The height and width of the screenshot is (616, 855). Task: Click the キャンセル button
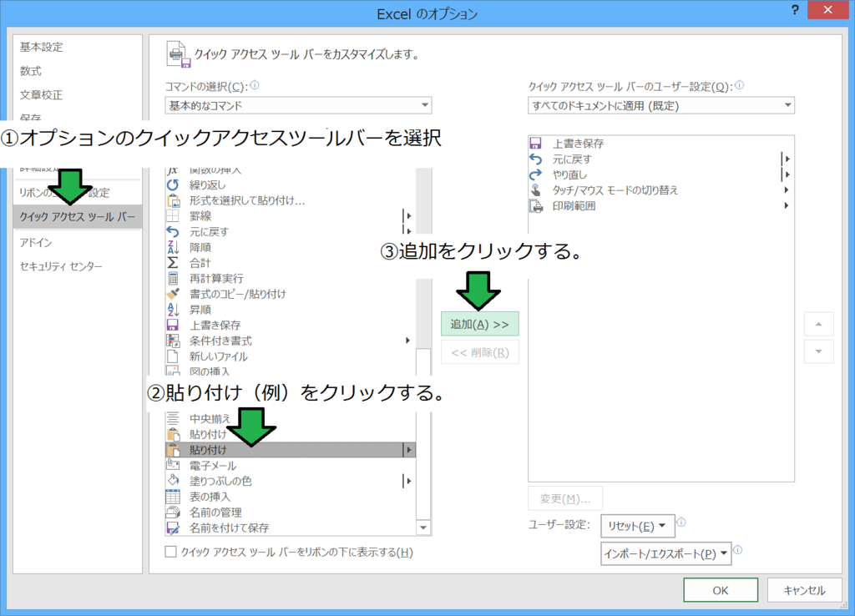click(x=804, y=590)
